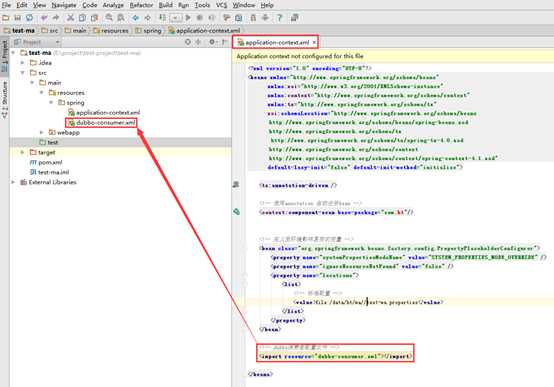Click the import resource dubbo-consumer.xml line
The image size is (554, 387).
pyautogui.click(x=335, y=356)
